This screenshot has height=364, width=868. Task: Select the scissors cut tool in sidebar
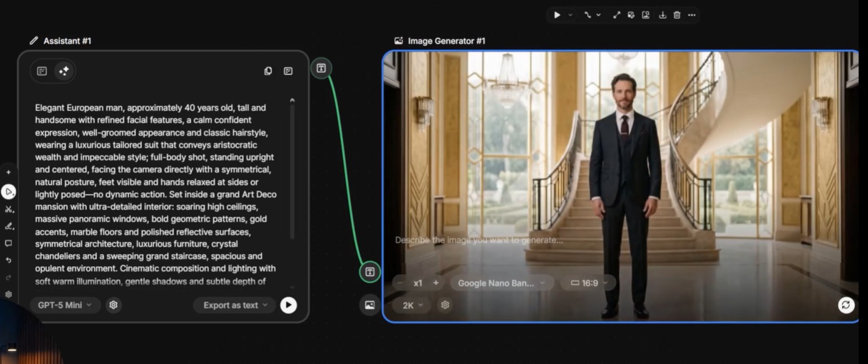pyautogui.click(x=8, y=209)
